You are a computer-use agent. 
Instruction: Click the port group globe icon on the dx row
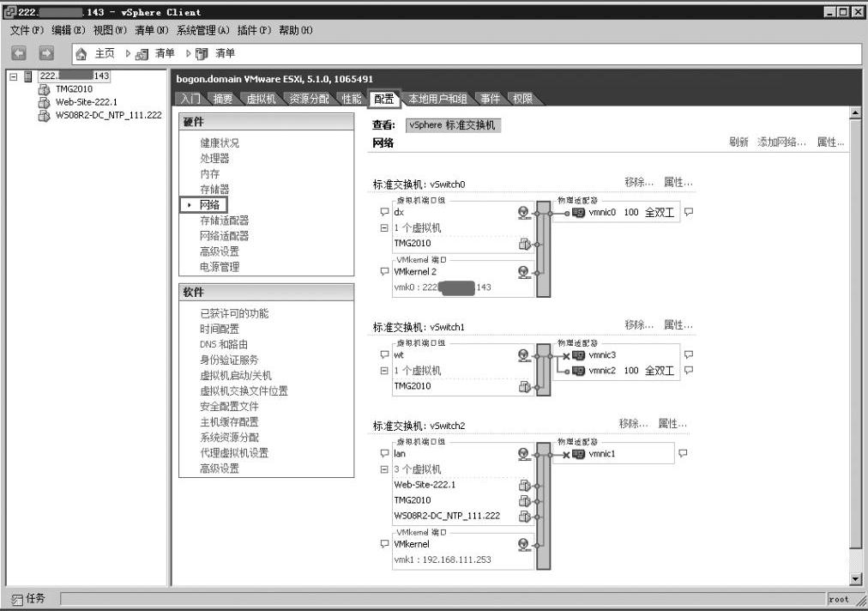click(x=524, y=213)
